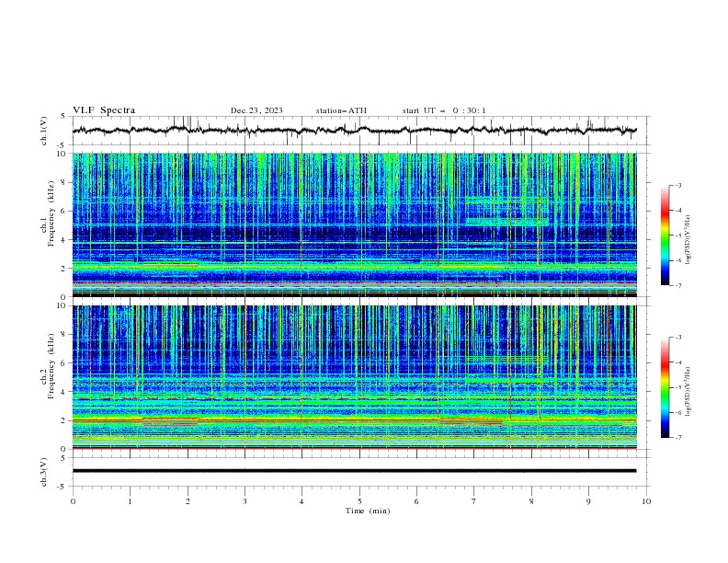
Task: Click the "-7" tick on ch.2 color bar
Action: [678, 437]
